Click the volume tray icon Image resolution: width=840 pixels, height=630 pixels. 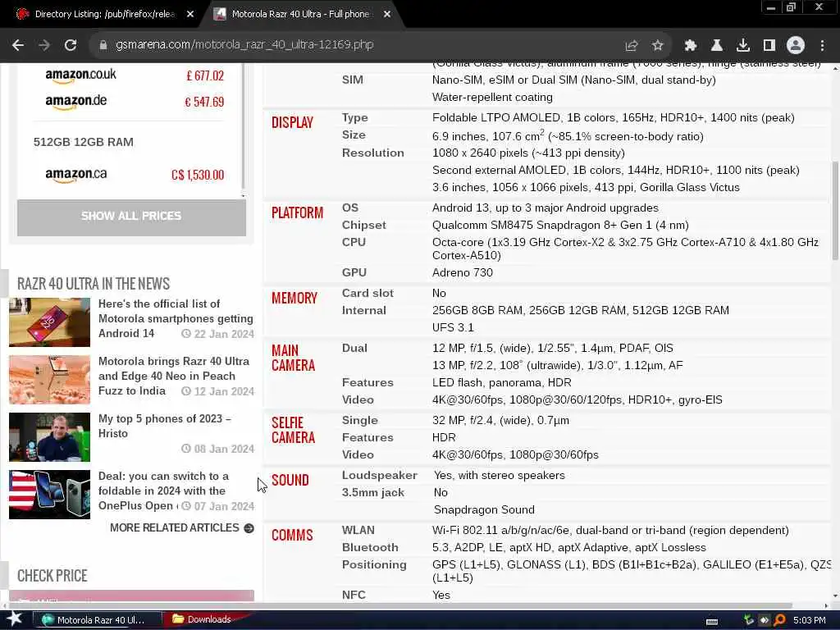click(x=764, y=620)
